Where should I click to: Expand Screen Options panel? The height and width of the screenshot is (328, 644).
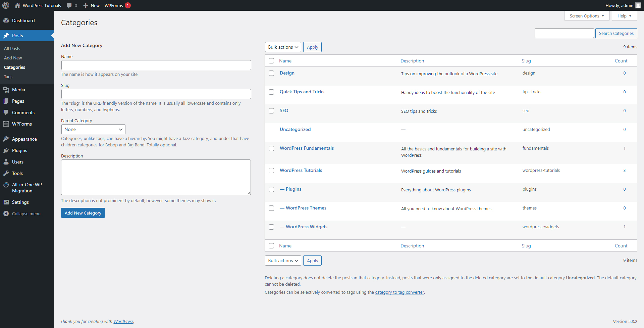click(587, 16)
